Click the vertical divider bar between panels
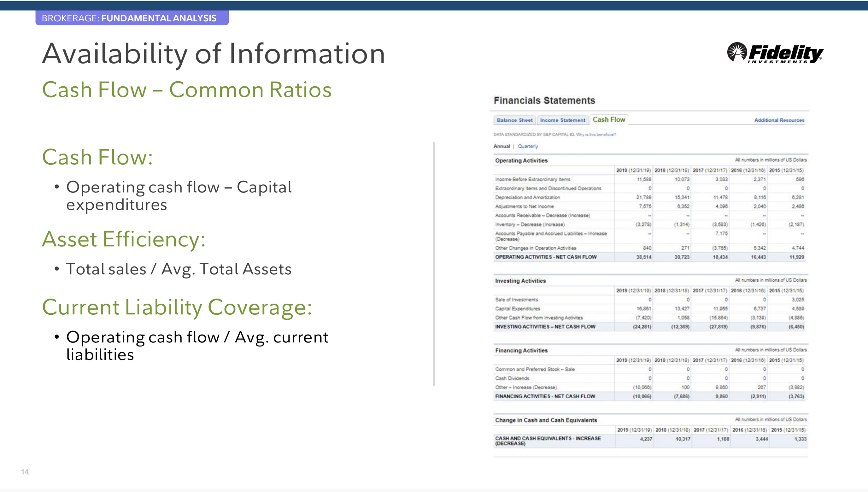This screenshot has height=492, width=868. pyautogui.click(x=434, y=264)
